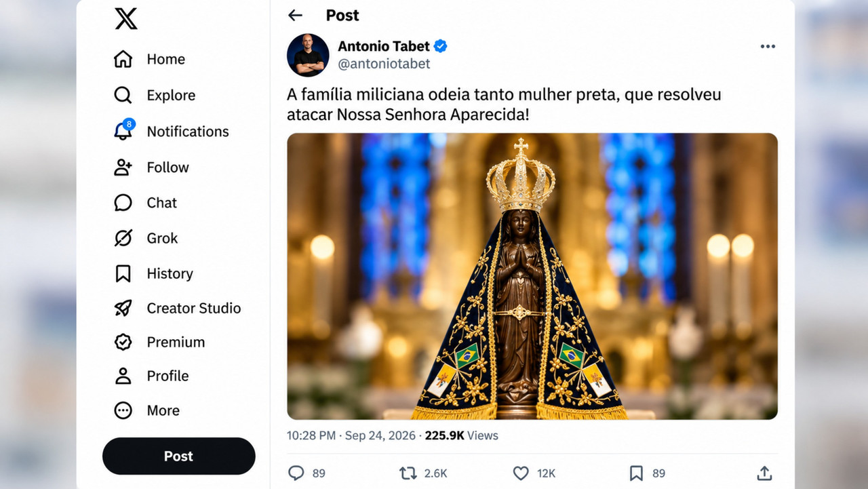Repost using the retweet icon

coord(408,473)
